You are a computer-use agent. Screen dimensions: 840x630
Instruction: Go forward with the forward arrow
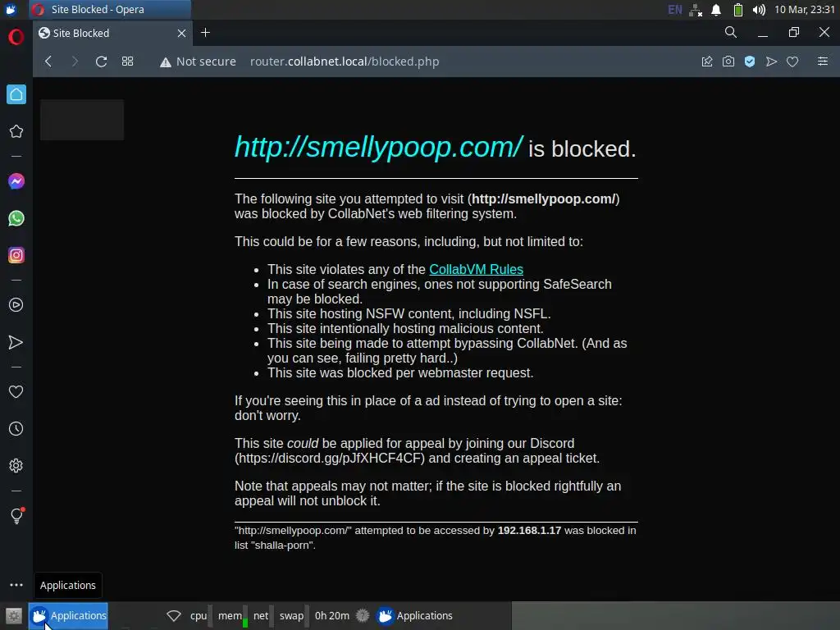(75, 62)
